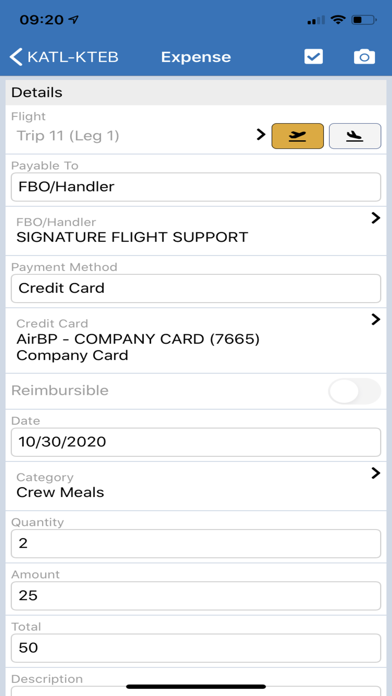Tap the Date field showing 10/30/2020
The image size is (392, 696).
[x=196, y=442]
